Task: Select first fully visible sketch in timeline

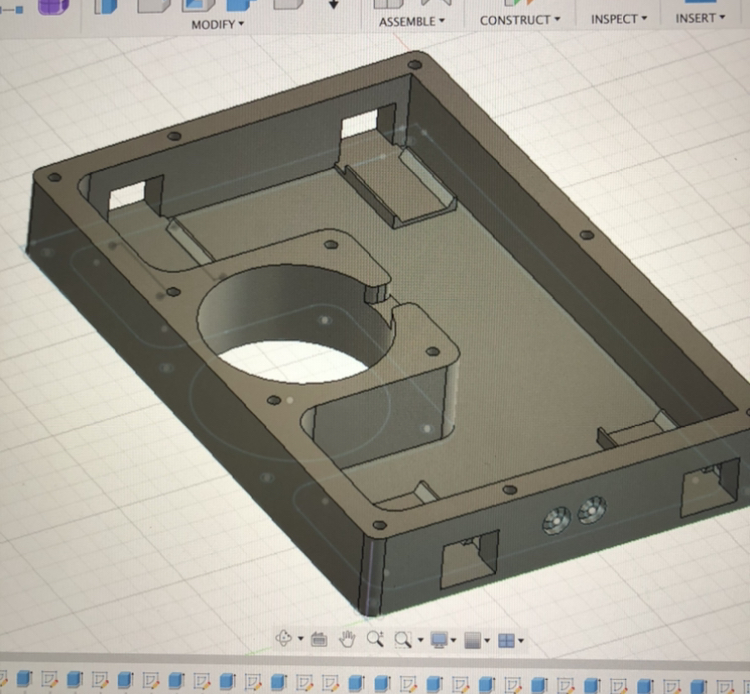Action: point(49,679)
